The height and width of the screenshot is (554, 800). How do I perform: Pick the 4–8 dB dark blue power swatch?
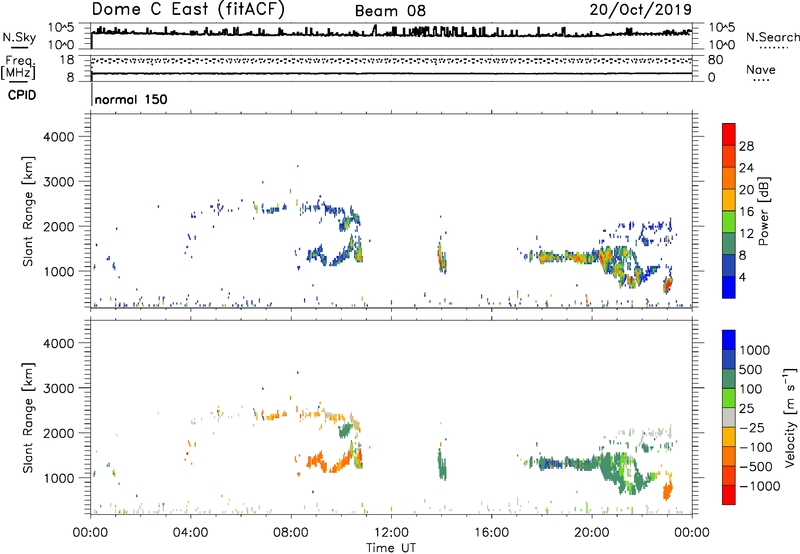click(729, 265)
